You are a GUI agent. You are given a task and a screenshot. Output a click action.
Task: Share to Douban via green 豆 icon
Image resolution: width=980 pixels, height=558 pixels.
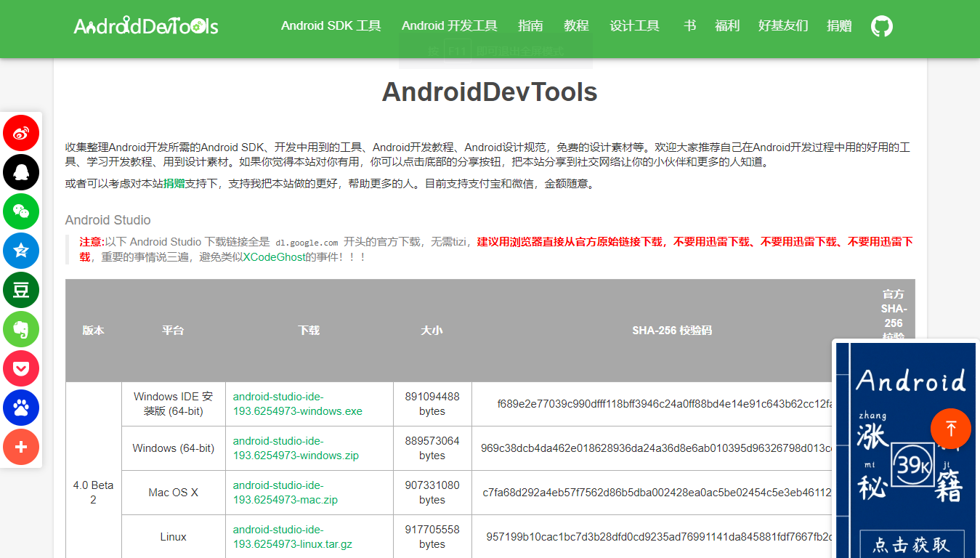[21, 290]
